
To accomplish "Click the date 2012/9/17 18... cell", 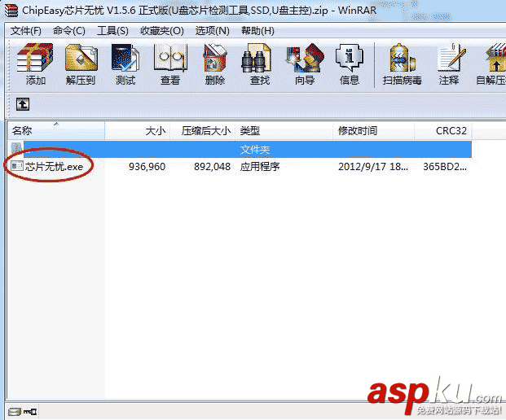I will (373, 167).
